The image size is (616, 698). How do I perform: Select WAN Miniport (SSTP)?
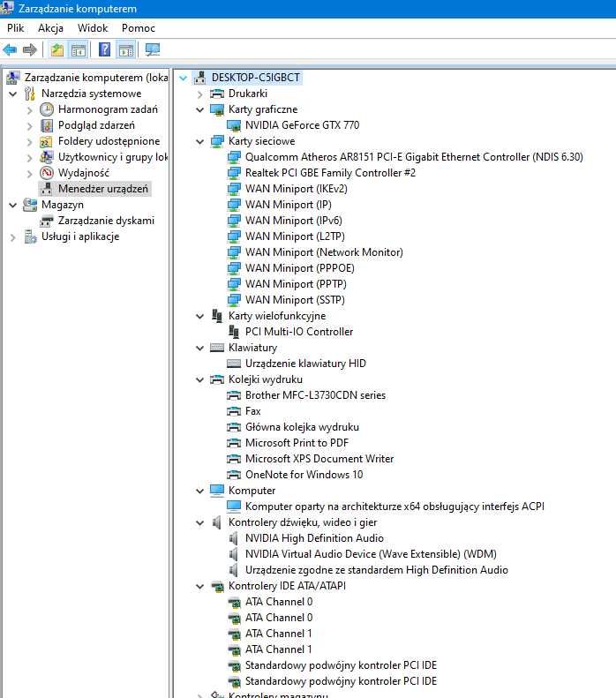point(295,300)
